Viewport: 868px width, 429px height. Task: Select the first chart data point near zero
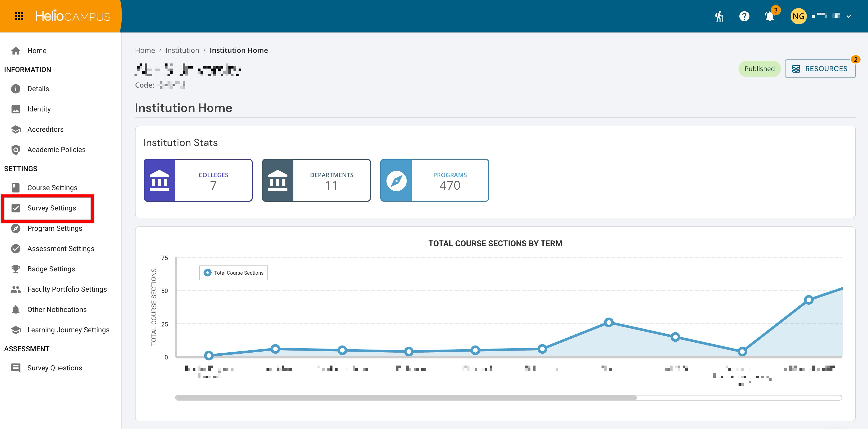point(209,355)
